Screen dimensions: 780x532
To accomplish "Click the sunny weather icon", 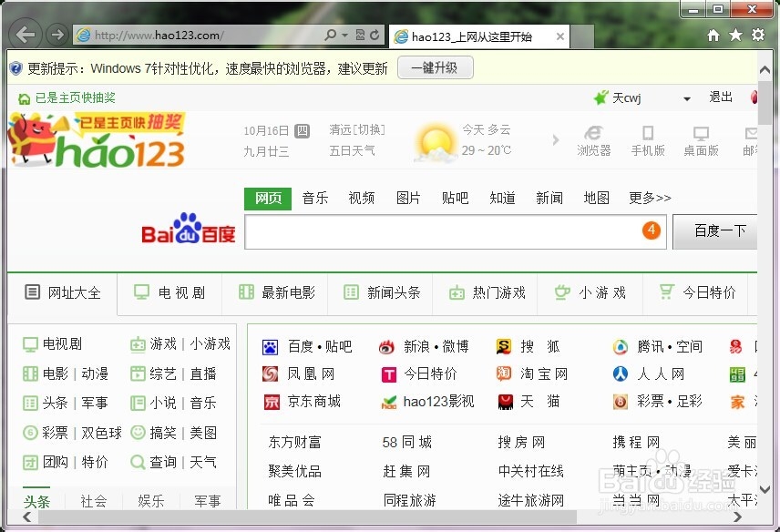I will (436, 144).
